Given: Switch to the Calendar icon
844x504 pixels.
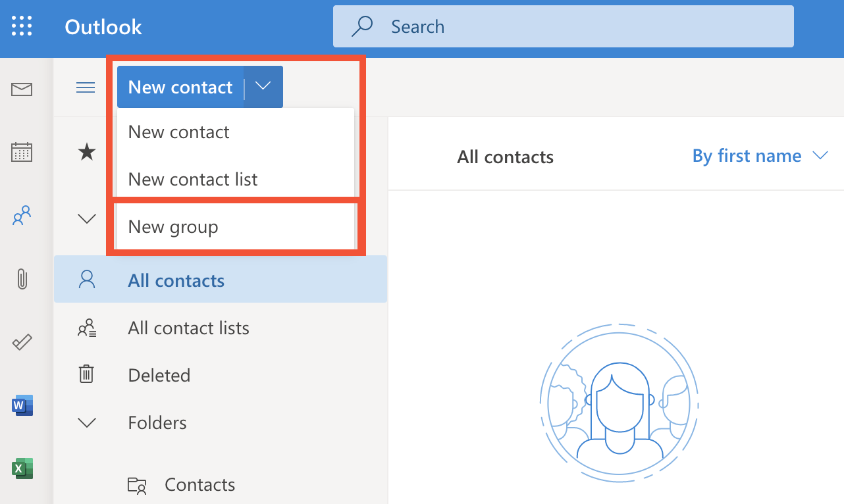Looking at the screenshot, I should (22, 152).
